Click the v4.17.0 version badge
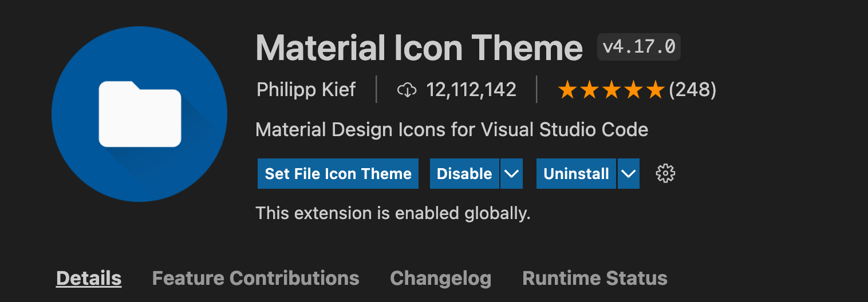Screen dimensions: 868x302 pyautogui.click(x=638, y=47)
